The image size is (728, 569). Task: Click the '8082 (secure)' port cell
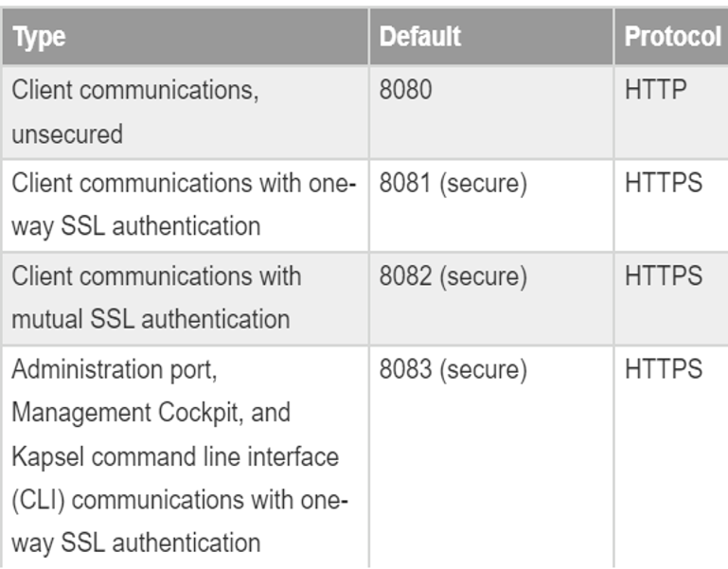point(453,276)
